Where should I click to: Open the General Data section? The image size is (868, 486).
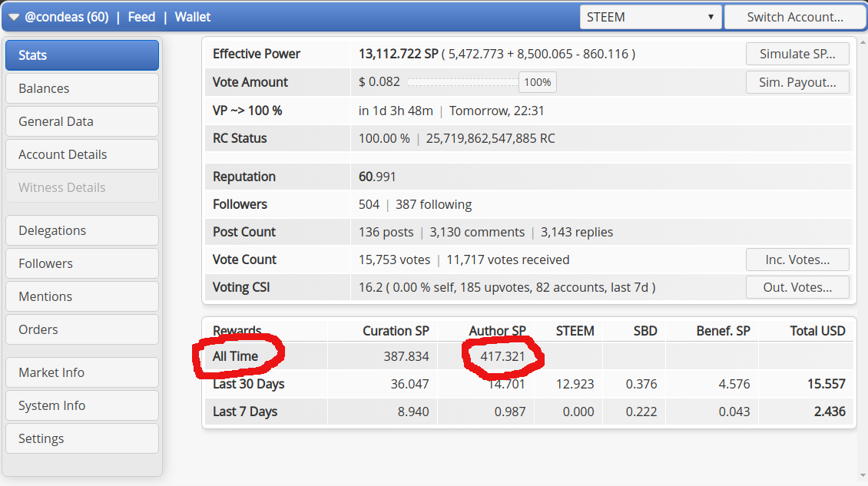coord(81,121)
